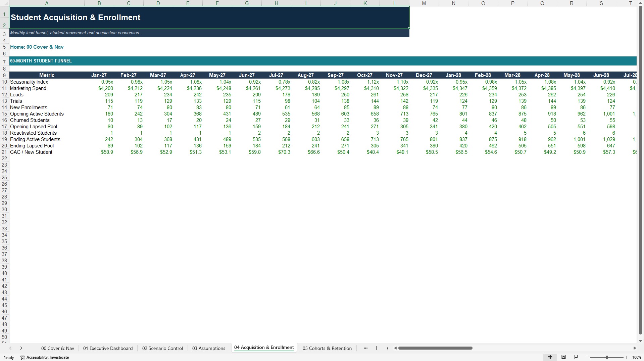The height and width of the screenshot is (361, 644).
Task: Select column M header
Action: click(424, 3)
